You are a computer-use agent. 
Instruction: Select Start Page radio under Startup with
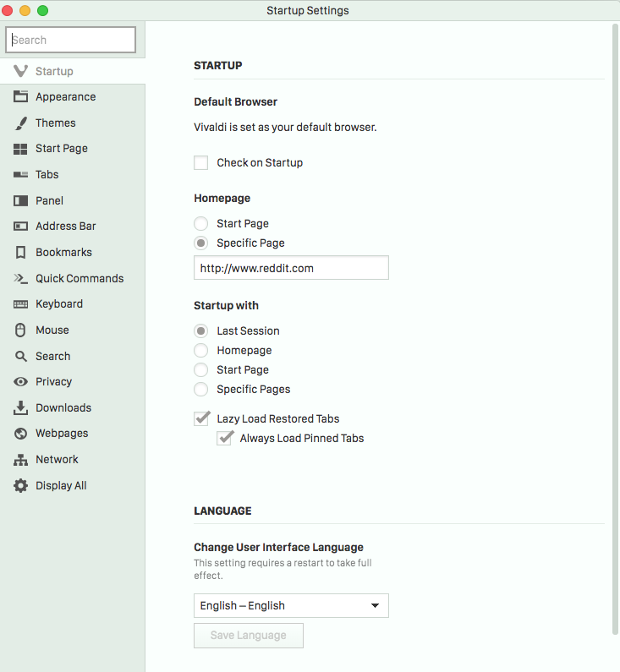[200, 370]
